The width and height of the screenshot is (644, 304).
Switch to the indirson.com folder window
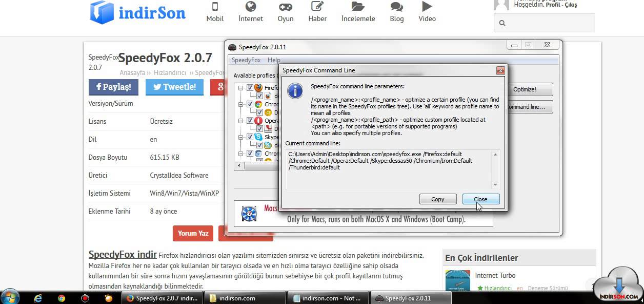245,298
